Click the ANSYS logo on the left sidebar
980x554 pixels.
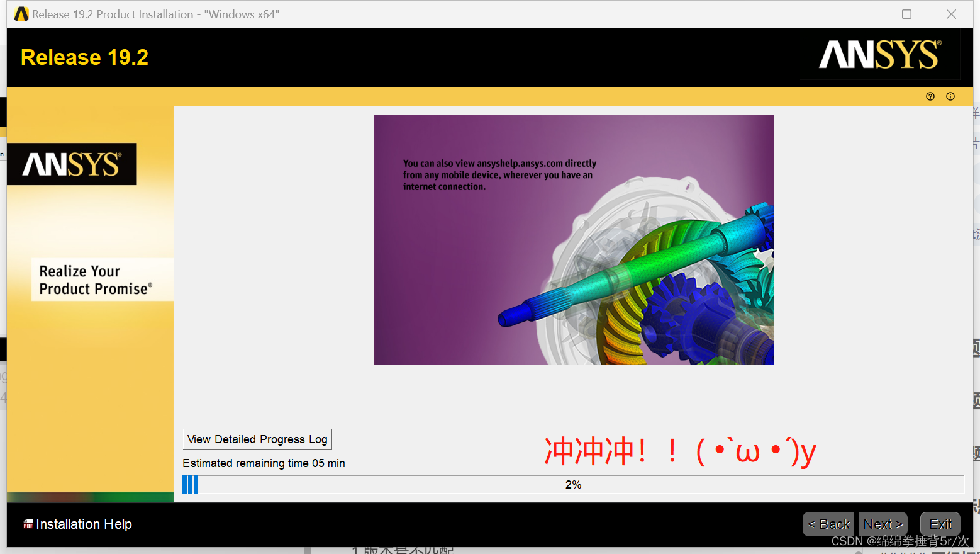click(72, 164)
